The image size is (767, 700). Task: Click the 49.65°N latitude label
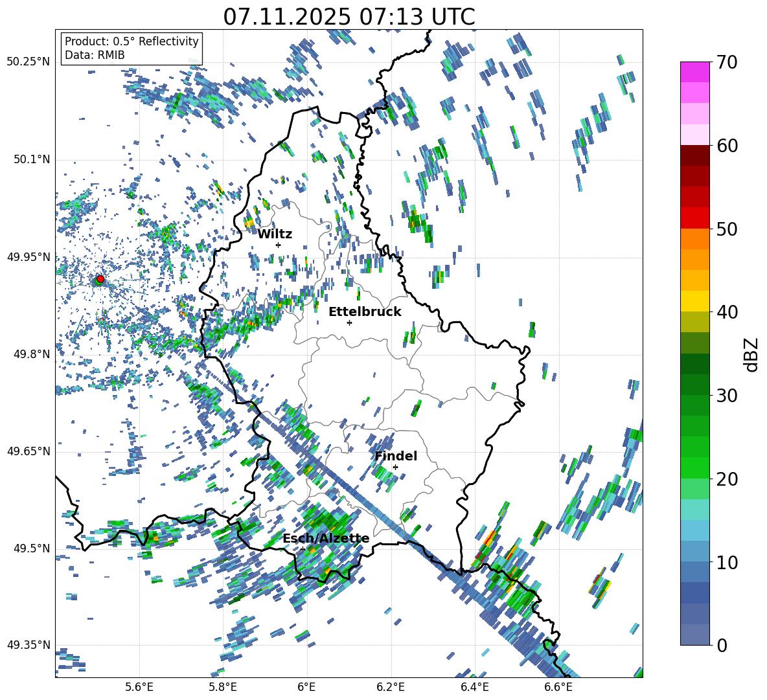(x=29, y=451)
